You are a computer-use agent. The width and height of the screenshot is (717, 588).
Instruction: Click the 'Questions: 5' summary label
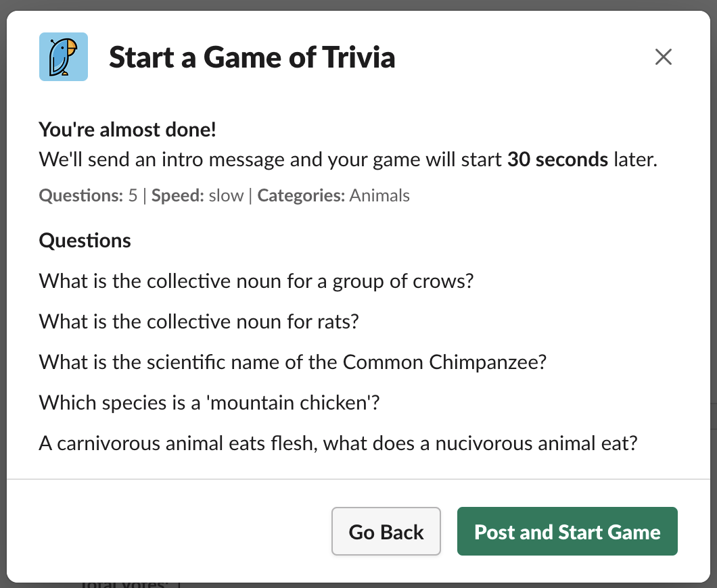click(88, 195)
